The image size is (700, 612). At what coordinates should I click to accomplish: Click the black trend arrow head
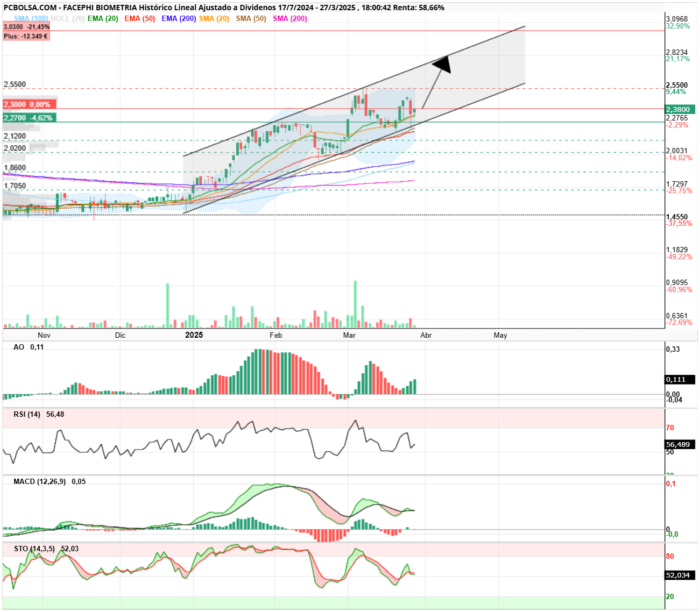click(x=442, y=64)
